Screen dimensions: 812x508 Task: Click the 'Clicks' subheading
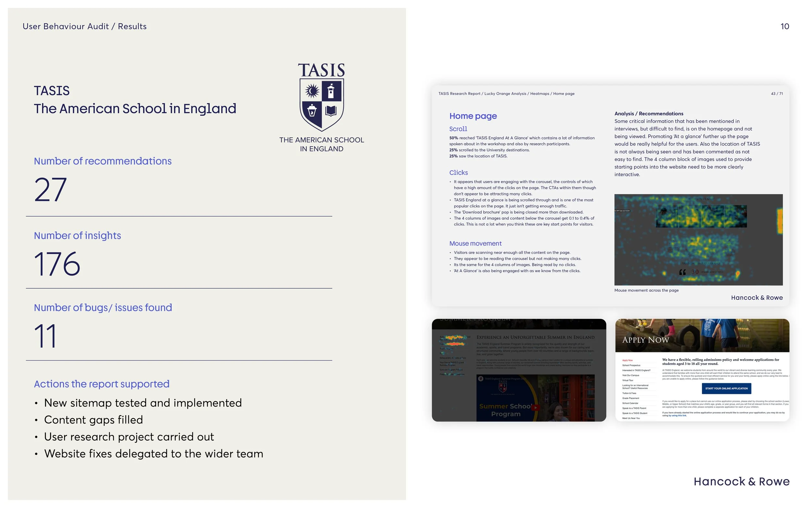(x=459, y=173)
